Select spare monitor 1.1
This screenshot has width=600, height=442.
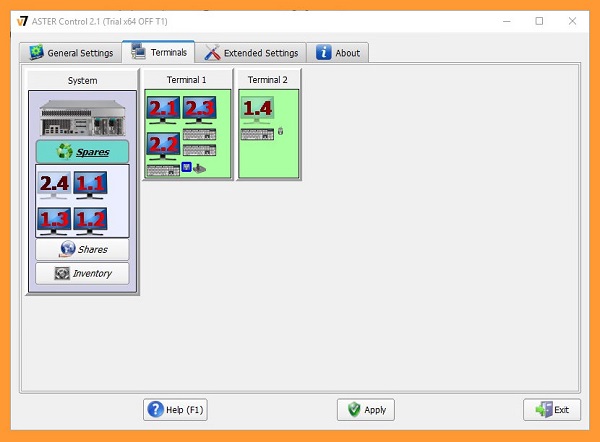coord(90,186)
